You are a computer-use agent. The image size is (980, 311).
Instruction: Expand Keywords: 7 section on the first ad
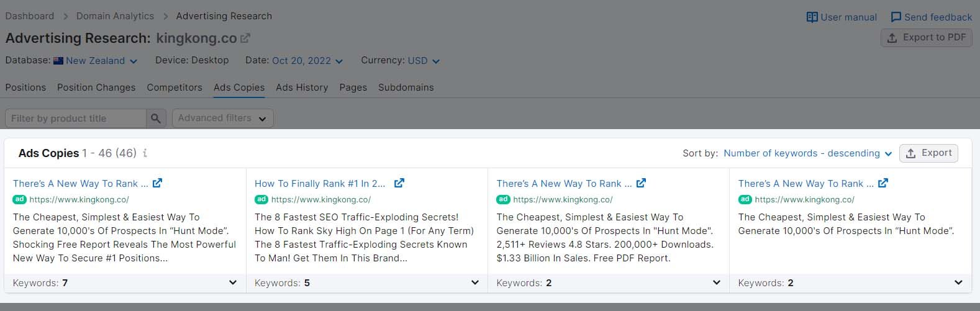(x=233, y=282)
